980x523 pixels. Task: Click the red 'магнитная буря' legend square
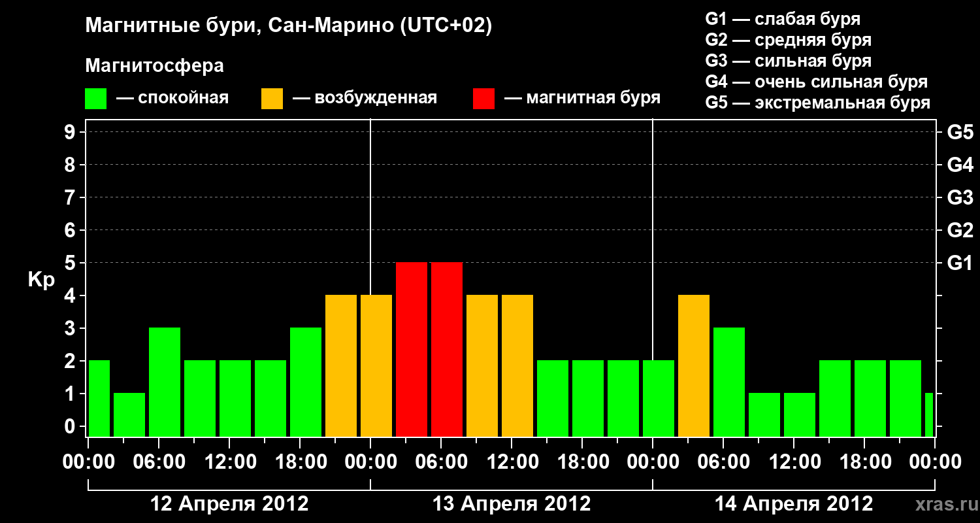tap(484, 98)
